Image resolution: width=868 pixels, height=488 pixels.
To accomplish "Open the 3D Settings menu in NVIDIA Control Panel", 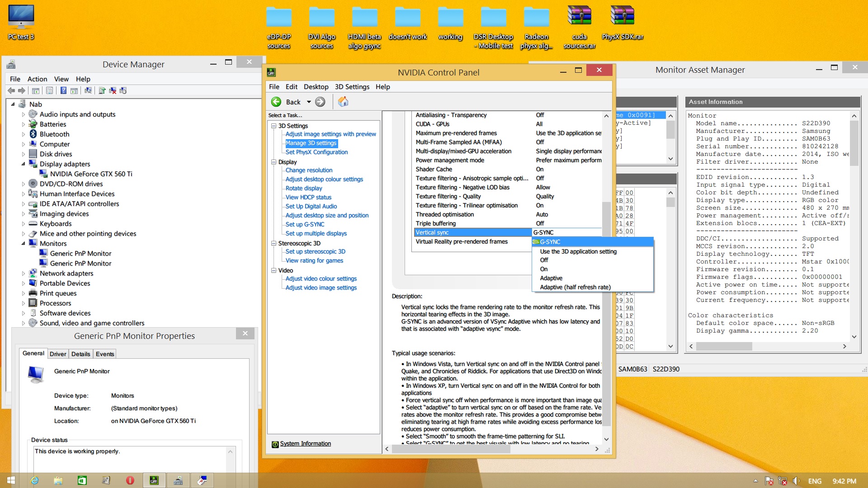I will [x=352, y=87].
